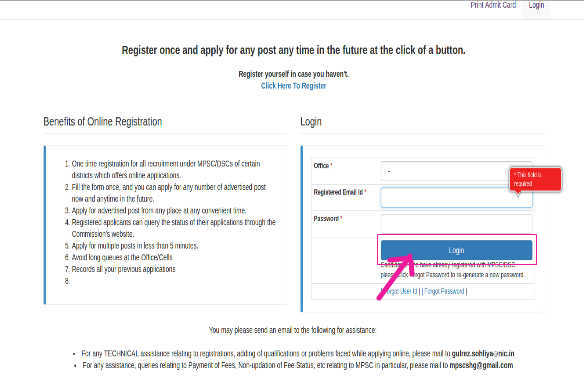The image size is (584, 386).
Task: Click the Password field label
Action: pos(328,219)
